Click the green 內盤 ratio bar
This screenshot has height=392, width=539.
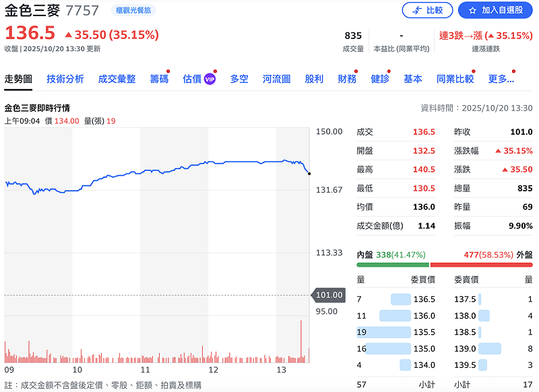tap(392, 265)
